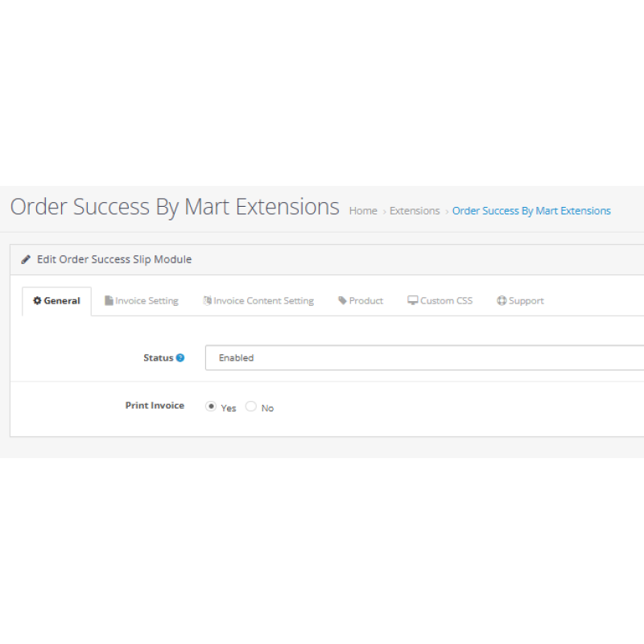This screenshot has height=644, width=644.
Task: Open the Support tab
Action: 526,301
